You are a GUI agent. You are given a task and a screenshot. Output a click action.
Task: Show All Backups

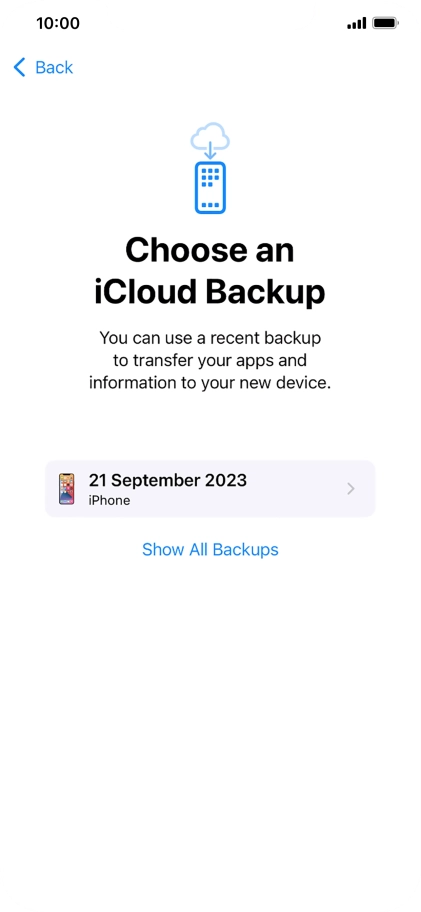coord(210,550)
